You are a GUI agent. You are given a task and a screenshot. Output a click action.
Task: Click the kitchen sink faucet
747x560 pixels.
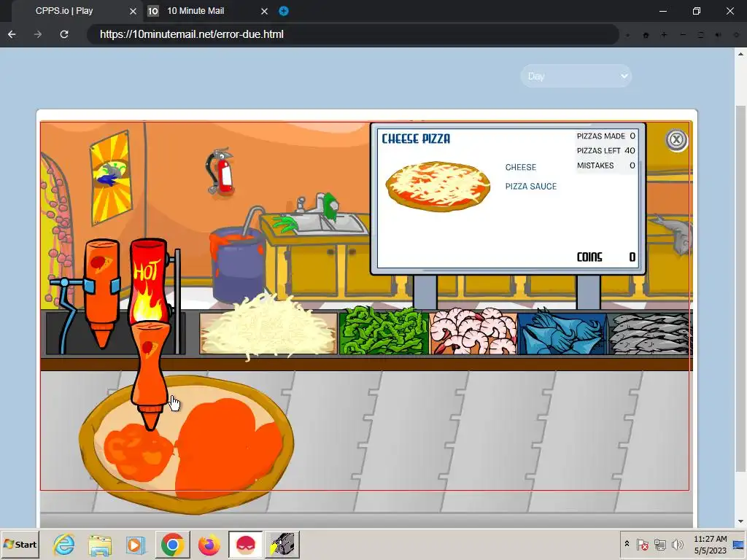[x=318, y=205]
